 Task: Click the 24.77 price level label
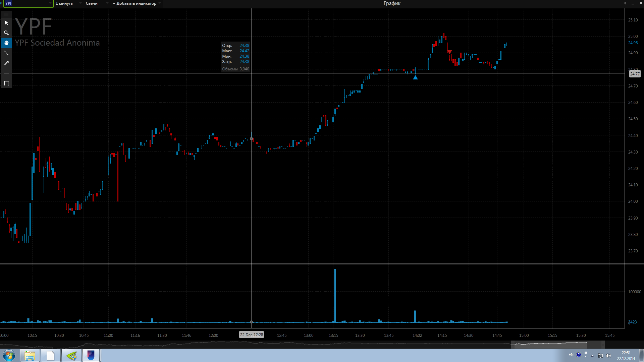[635, 74]
